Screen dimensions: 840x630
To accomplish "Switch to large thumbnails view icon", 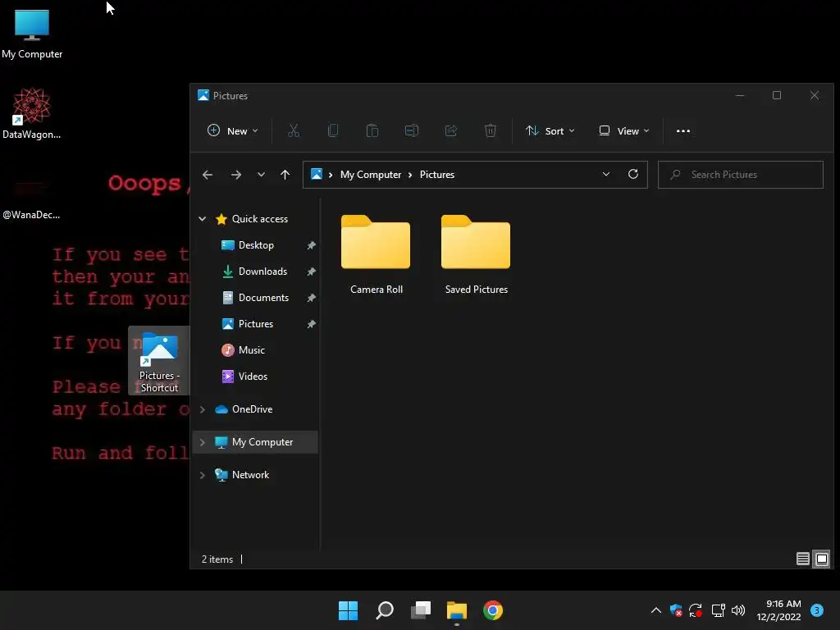I will coord(822,559).
